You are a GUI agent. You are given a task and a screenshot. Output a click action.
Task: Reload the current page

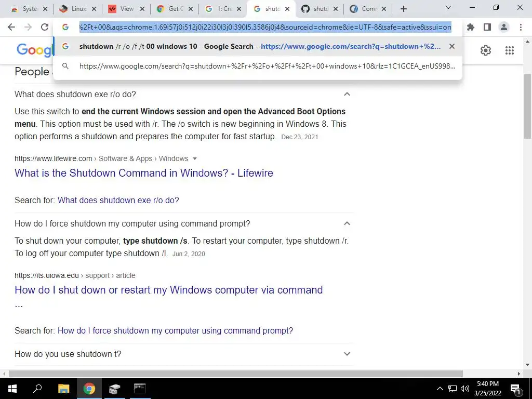pos(45,27)
